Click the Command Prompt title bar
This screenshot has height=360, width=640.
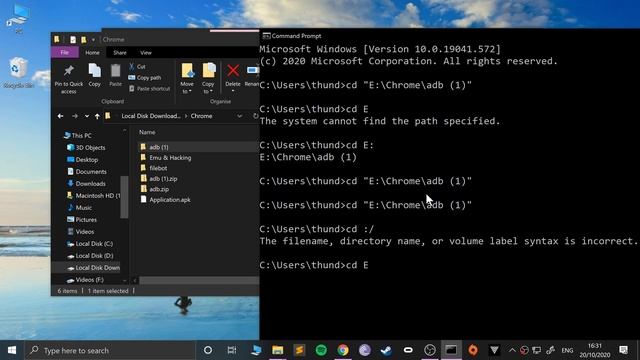[449, 36]
